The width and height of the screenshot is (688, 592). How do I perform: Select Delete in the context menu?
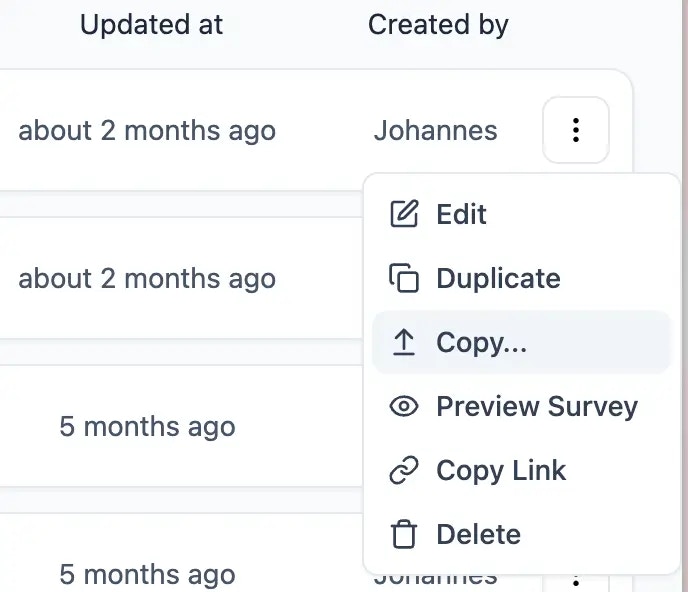pyautogui.click(x=522, y=534)
